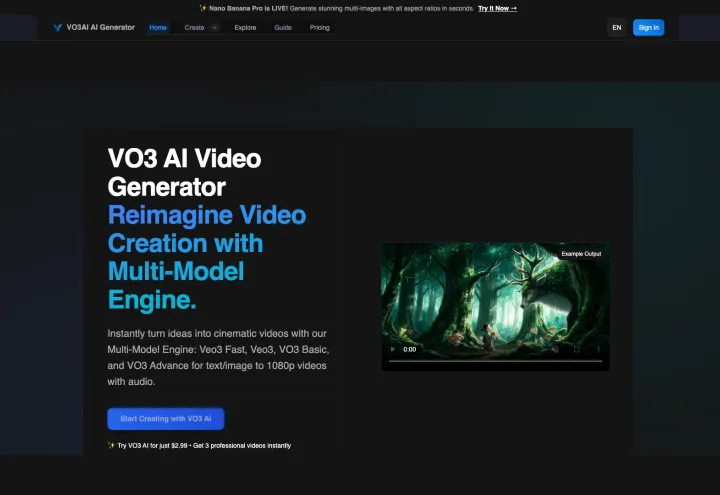Mute the example video audio
The height and width of the screenshot is (495, 720).
click(x=555, y=349)
